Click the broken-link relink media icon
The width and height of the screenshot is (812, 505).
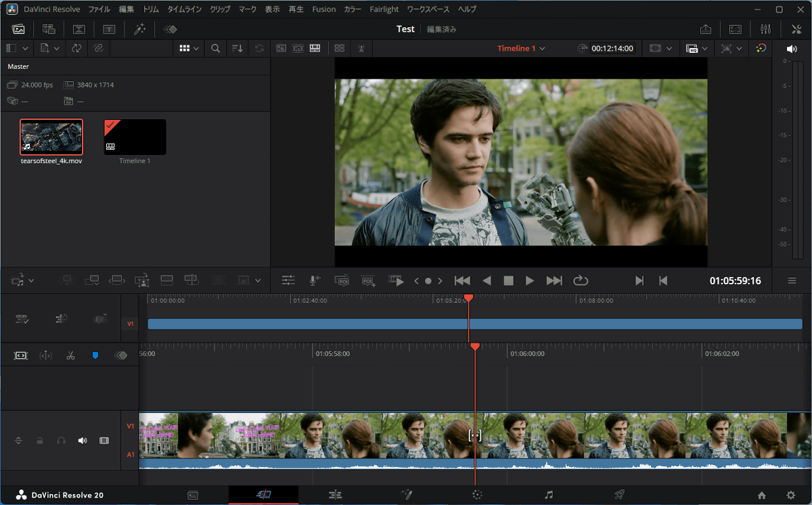(x=98, y=49)
